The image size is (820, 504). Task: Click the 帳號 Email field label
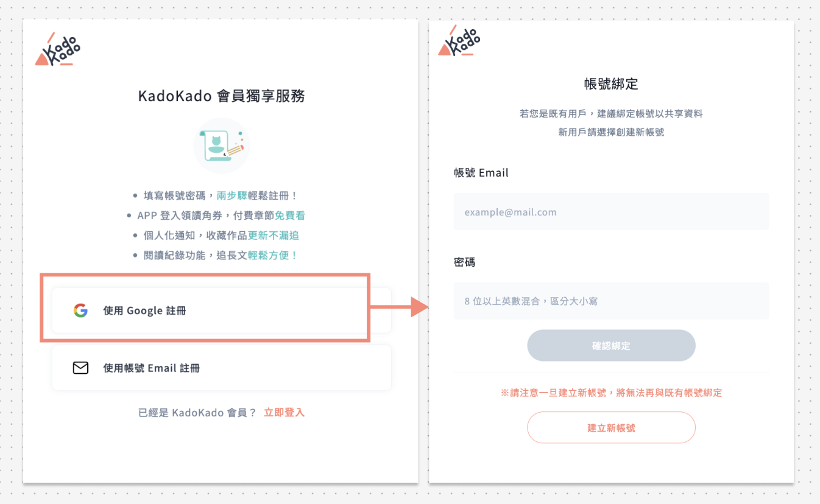481,173
